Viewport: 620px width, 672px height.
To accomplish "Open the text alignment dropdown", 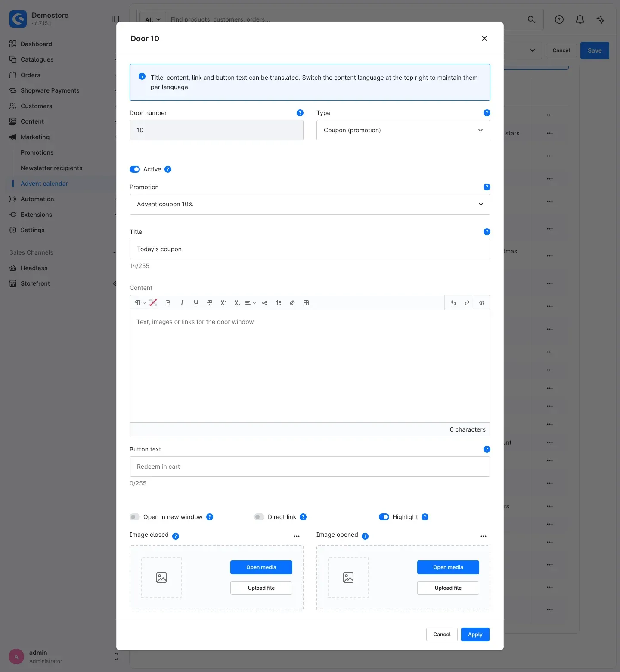I will 251,303.
